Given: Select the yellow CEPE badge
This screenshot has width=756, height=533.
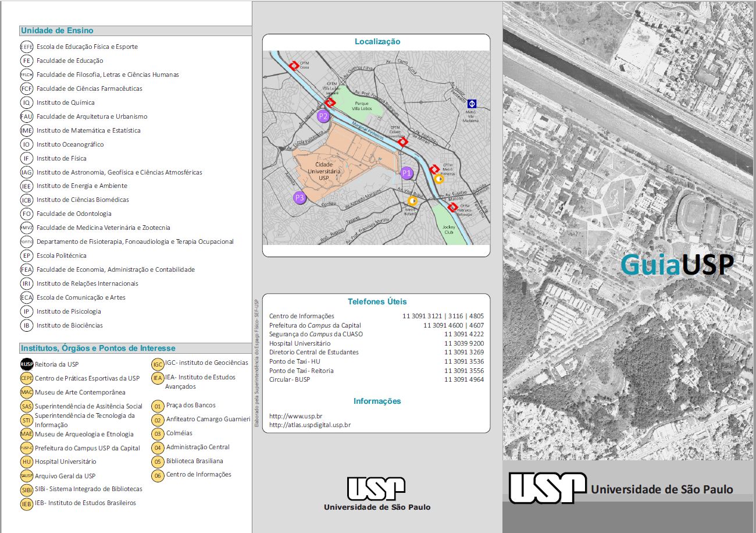Looking at the screenshot, I should tap(26, 378).
